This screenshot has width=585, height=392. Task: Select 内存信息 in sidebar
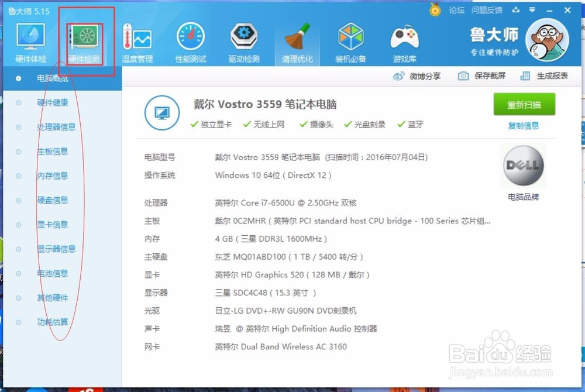(52, 176)
